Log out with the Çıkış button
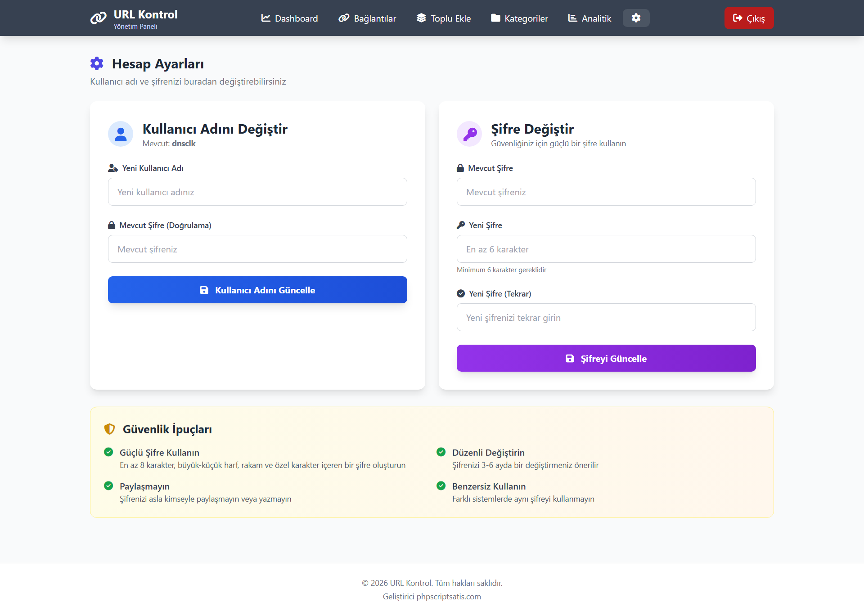864x616 pixels. coord(749,18)
